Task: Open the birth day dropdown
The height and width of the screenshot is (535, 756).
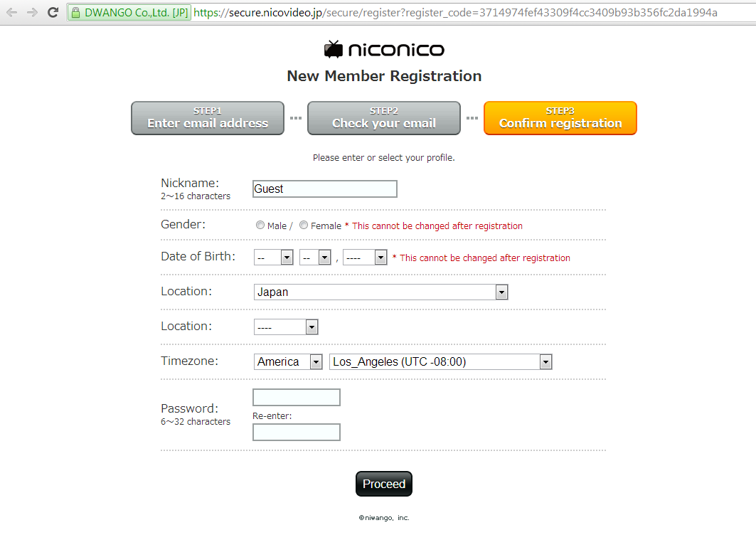Action: (x=315, y=258)
